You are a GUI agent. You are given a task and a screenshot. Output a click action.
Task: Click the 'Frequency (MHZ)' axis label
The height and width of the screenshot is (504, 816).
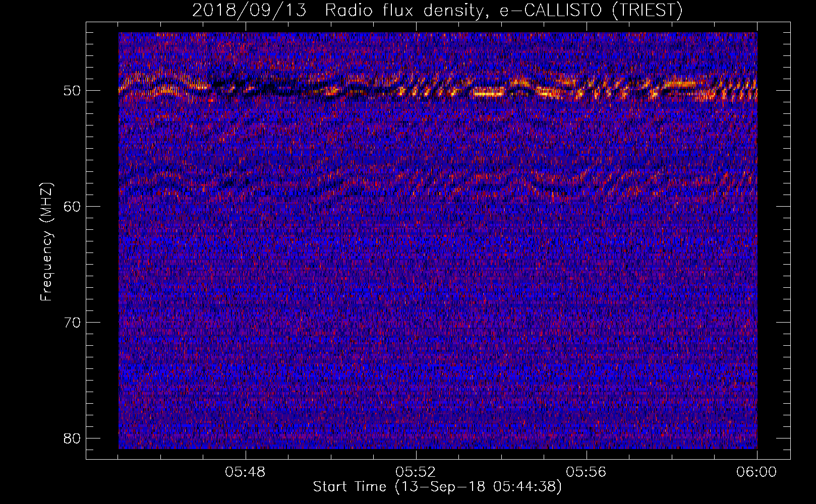[x=46, y=242]
